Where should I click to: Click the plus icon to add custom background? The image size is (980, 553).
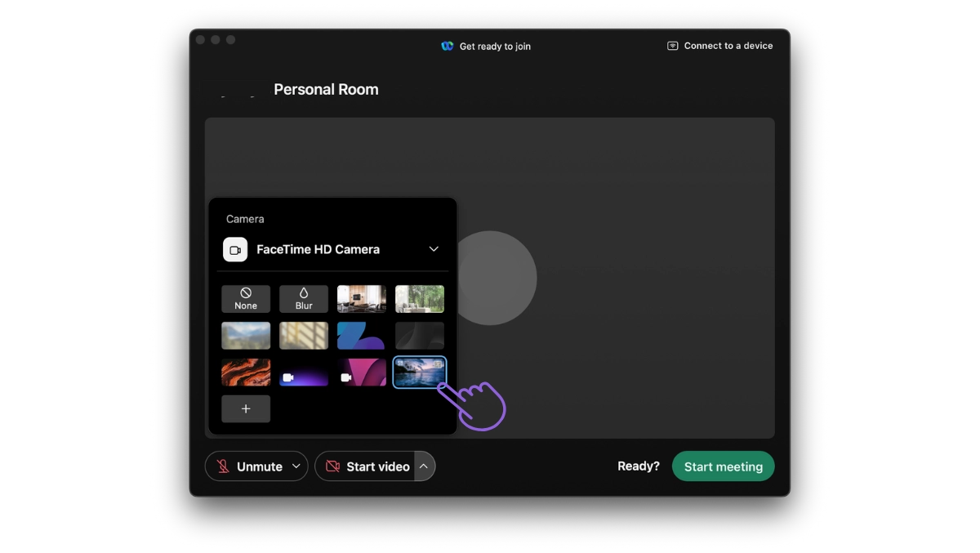245,408
